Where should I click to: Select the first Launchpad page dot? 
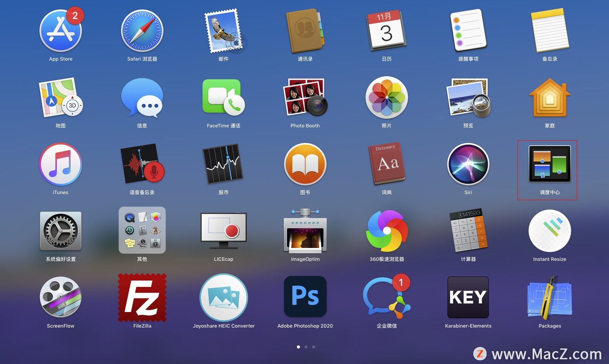coord(298,347)
